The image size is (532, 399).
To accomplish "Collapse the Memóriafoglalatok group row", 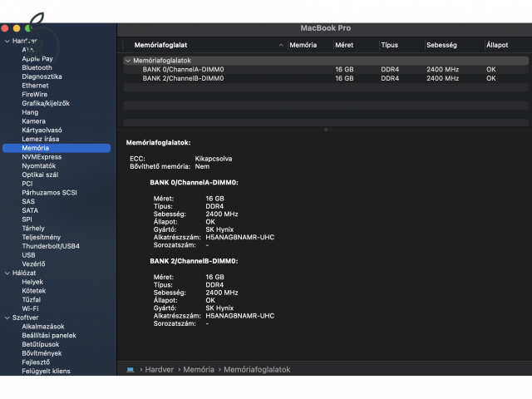I will pyautogui.click(x=128, y=61).
